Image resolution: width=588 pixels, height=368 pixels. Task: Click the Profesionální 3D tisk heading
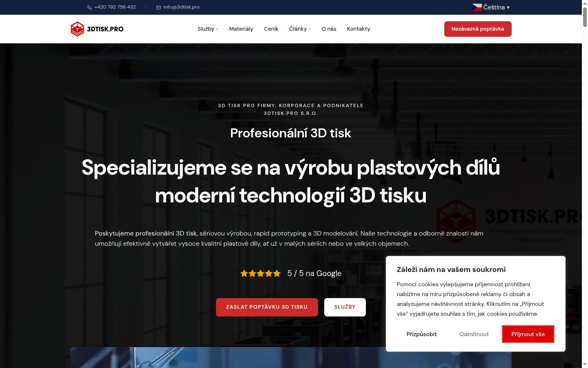(x=291, y=133)
